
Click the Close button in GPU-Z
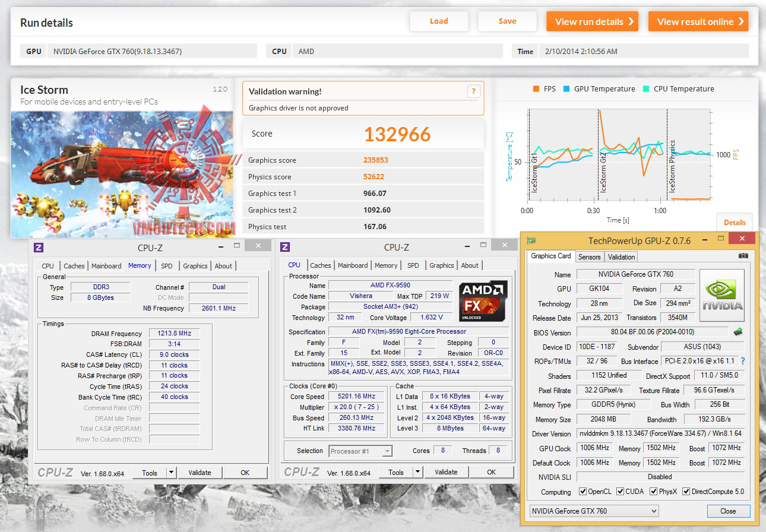[x=729, y=511]
